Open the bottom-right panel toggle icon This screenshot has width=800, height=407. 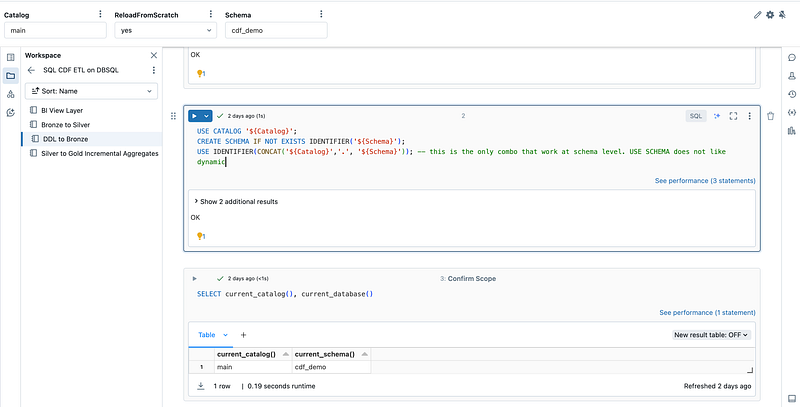[792, 398]
